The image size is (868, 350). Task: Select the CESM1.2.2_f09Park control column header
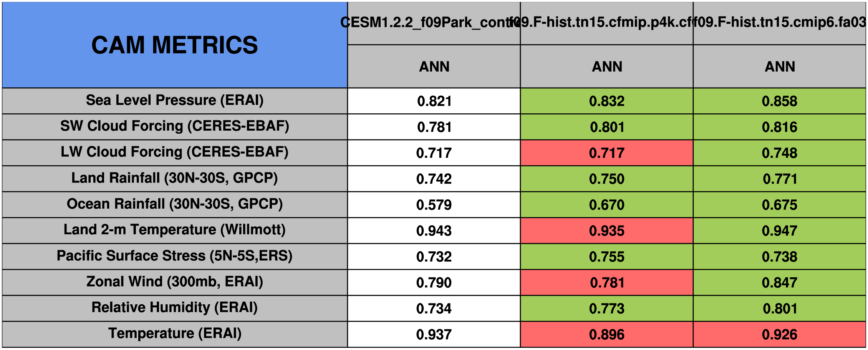click(434, 23)
